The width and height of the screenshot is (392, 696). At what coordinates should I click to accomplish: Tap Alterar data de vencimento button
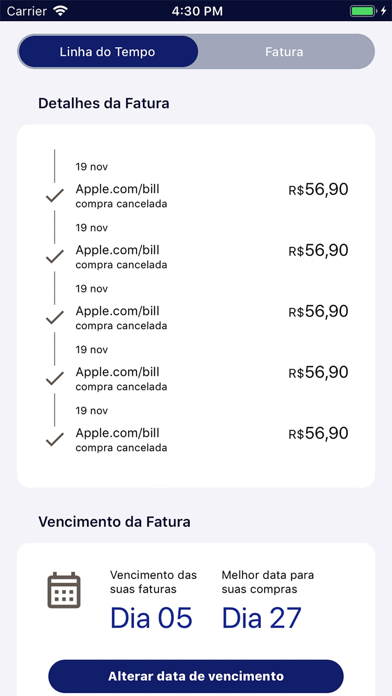tap(196, 676)
